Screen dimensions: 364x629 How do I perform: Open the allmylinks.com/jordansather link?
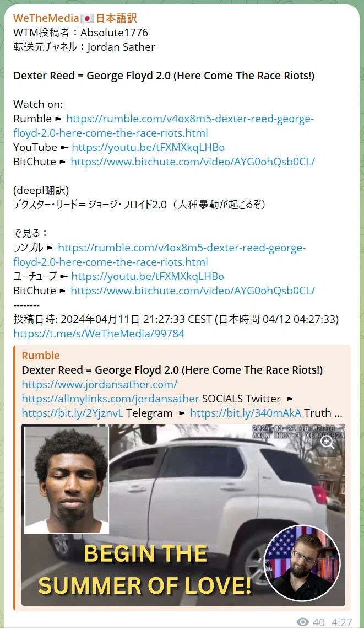(110, 399)
